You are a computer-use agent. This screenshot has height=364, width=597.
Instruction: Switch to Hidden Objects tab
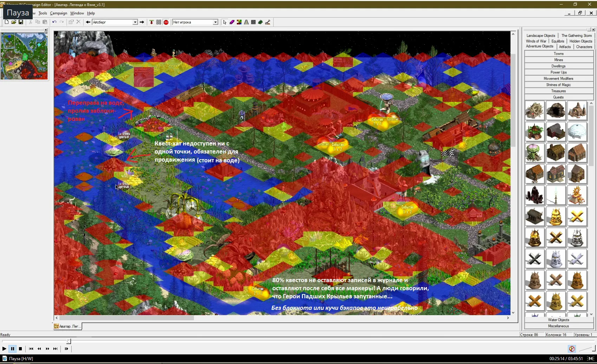tap(581, 41)
